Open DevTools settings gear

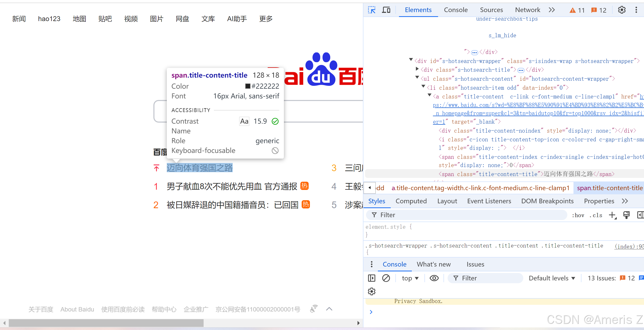pos(622,10)
